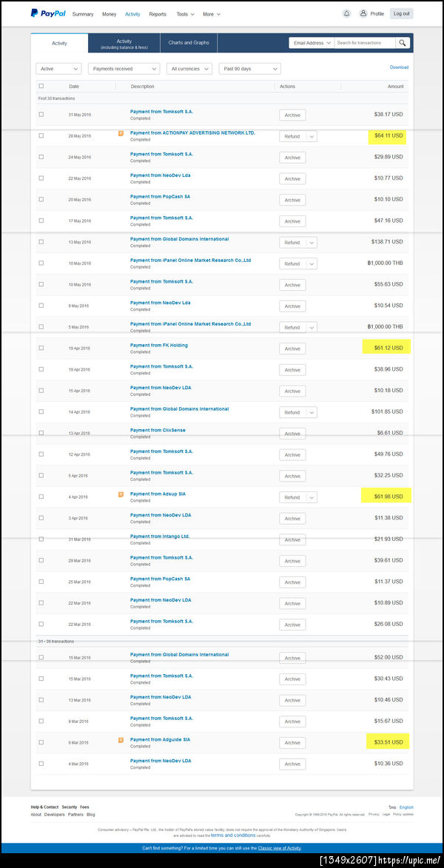Expand Refund arrow for Adsup SIA payment

pyautogui.click(x=312, y=497)
